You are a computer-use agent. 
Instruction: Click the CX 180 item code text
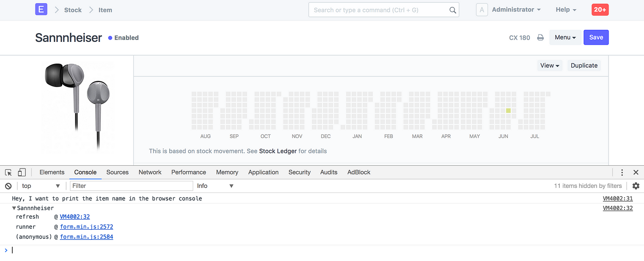[519, 38]
